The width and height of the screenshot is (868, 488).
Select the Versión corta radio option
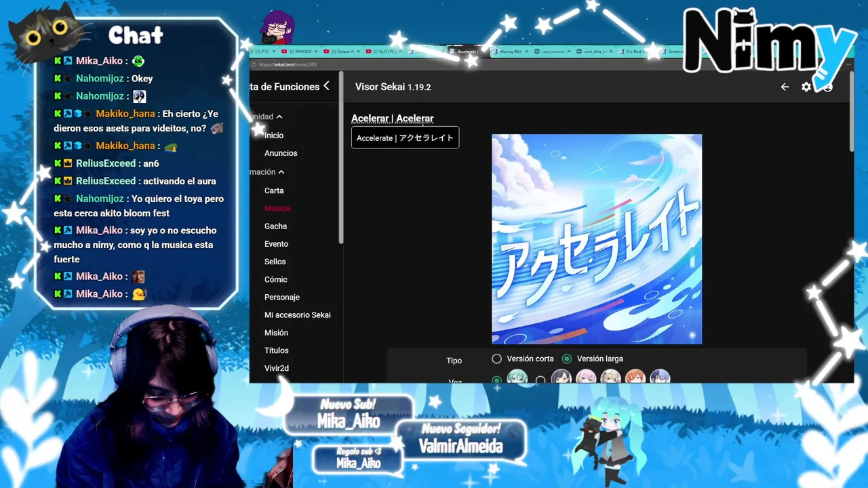pos(497,359)
